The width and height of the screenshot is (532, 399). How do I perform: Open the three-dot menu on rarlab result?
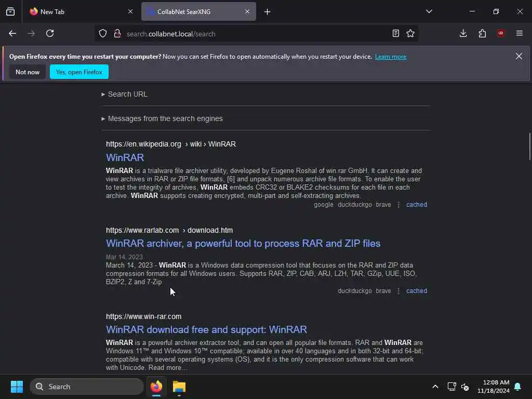pos(398,291)
